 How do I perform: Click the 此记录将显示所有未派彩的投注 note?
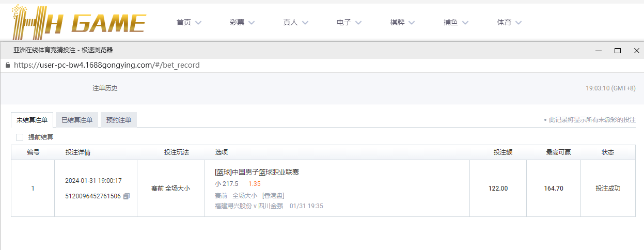point(592,120)
